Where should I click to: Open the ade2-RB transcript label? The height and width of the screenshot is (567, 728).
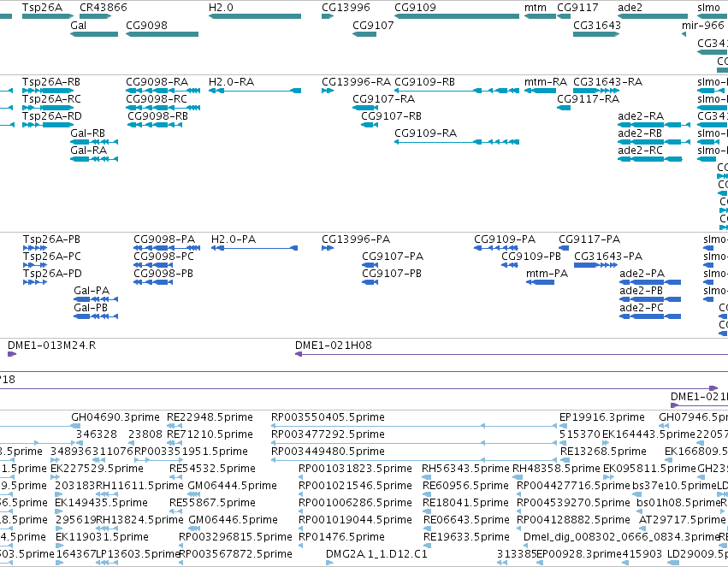640,133
